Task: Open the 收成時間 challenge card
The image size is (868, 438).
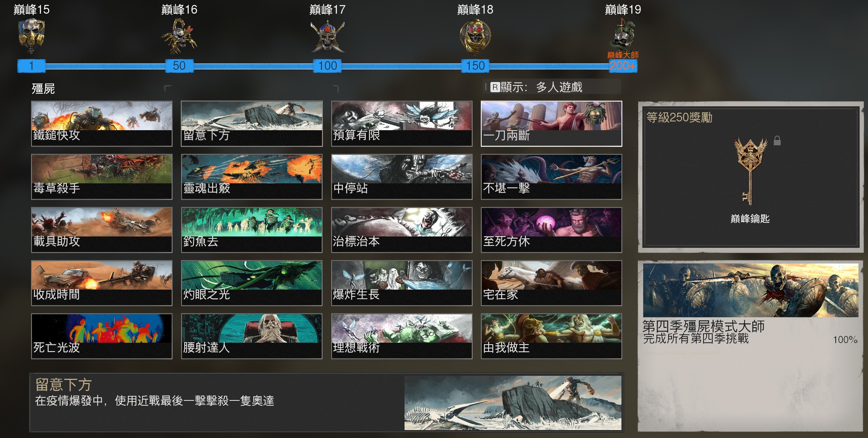Action: coord(102,283)
